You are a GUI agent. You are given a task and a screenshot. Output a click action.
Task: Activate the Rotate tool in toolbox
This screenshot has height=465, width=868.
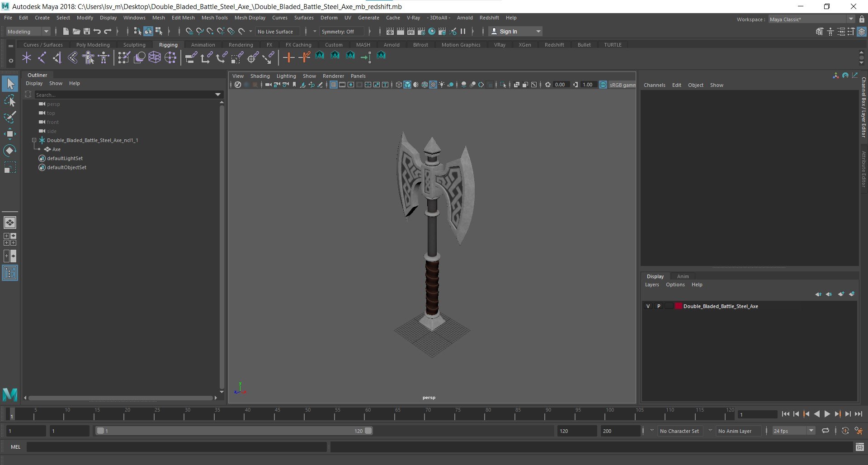[x=10, y=150]
